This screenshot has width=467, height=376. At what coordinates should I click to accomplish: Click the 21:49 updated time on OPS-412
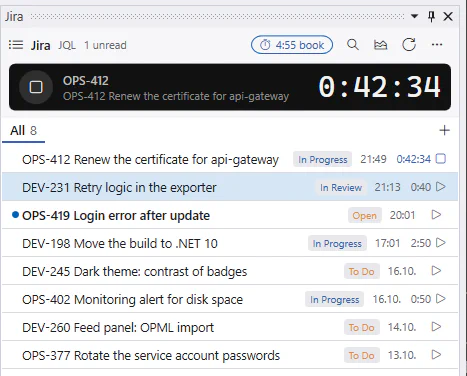[x=373, y=159]
